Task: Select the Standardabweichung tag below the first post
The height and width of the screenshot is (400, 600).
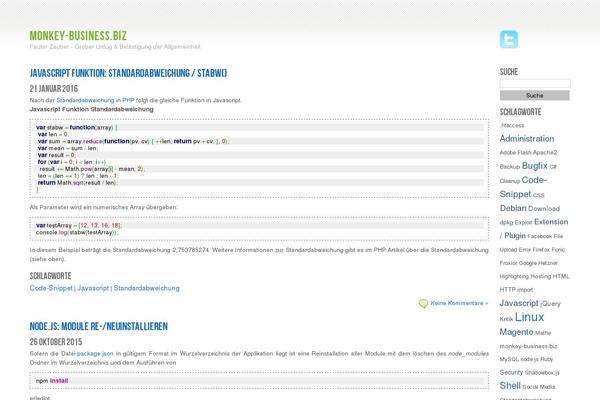Action: coord(147,288)
